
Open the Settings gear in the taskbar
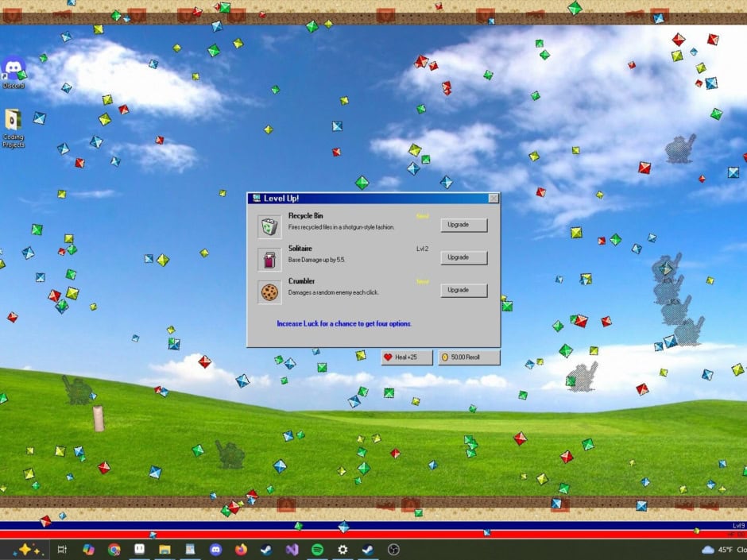click(343, 550)
